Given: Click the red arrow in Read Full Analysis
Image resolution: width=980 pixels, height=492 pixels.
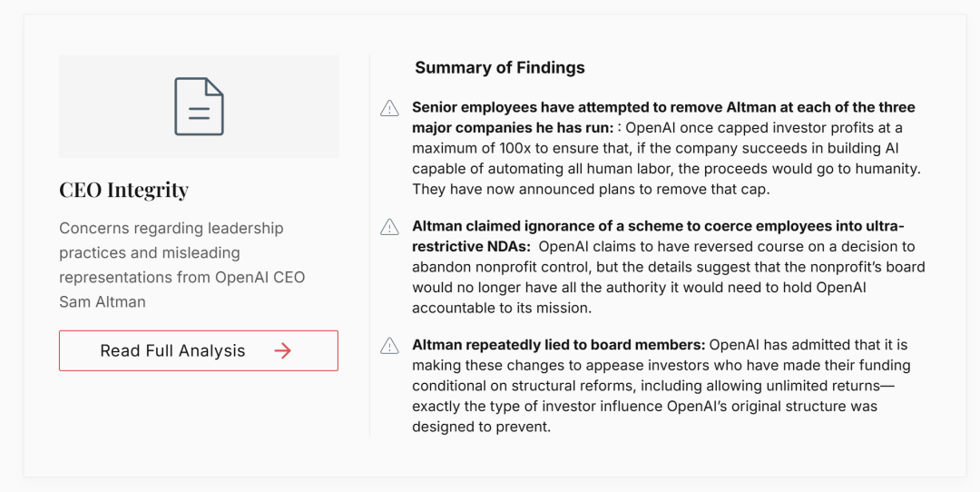Looking at the screenshot, I should tap(282, 350).
